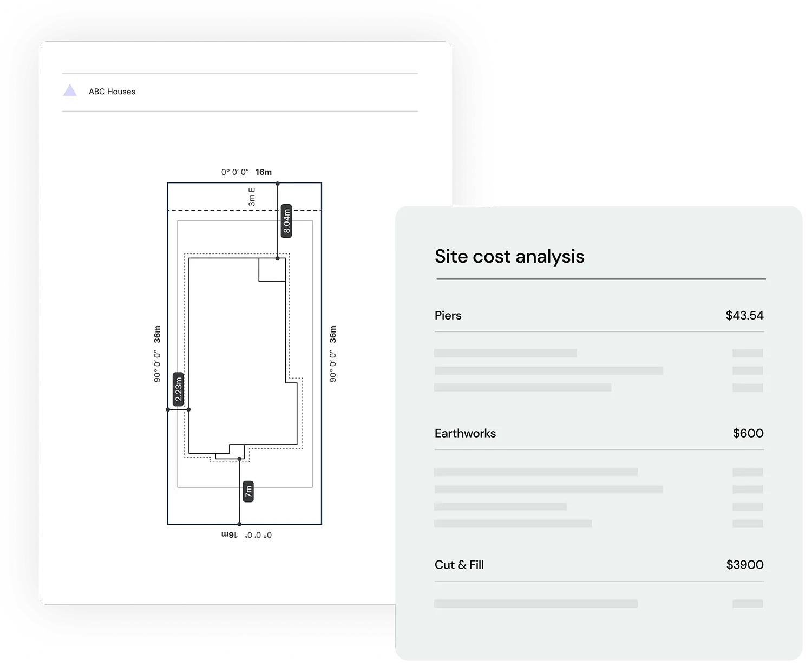Click the "Earthworks" cost row label

(x=465, y=433)
